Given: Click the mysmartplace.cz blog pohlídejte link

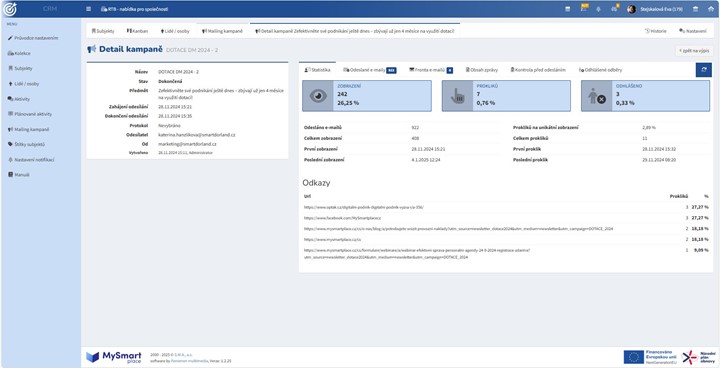Looking at the screenshot, I should pos(458,228).
